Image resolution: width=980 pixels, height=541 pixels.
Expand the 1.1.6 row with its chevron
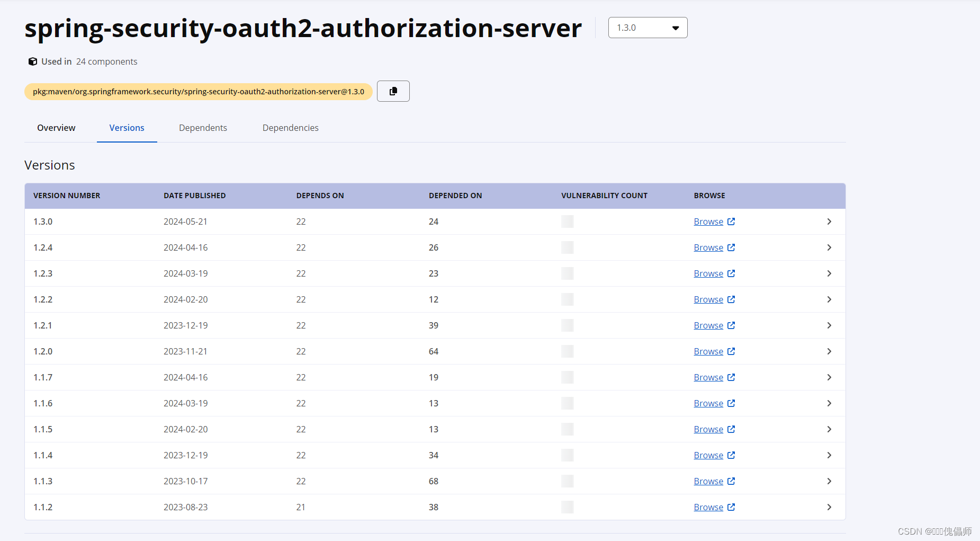829,403
